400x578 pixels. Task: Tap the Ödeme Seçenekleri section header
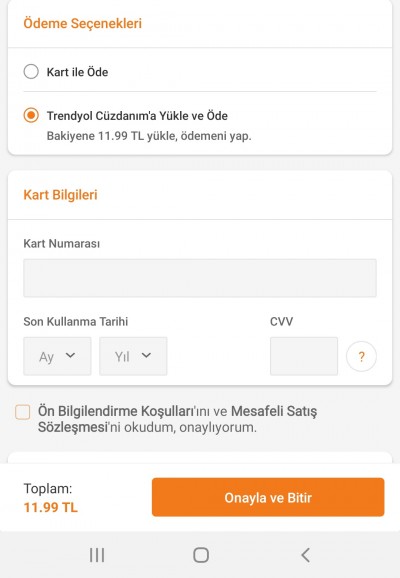click(x=83, y=23)
